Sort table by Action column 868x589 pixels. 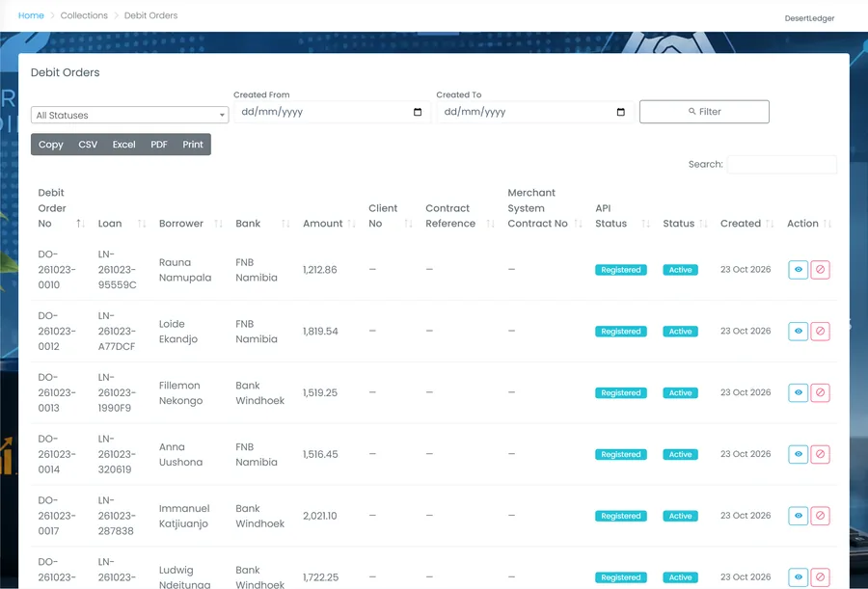point(827,224)
